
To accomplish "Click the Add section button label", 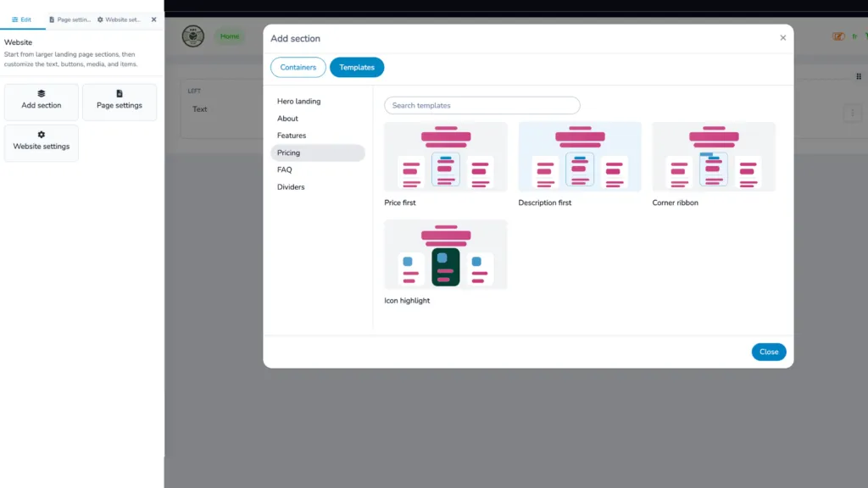I will (42, 105).
